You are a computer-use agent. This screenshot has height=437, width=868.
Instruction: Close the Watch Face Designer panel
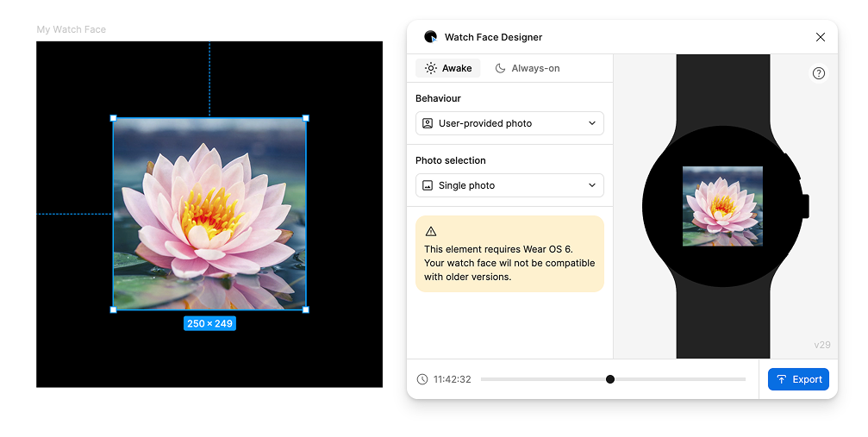click(820, 37)
